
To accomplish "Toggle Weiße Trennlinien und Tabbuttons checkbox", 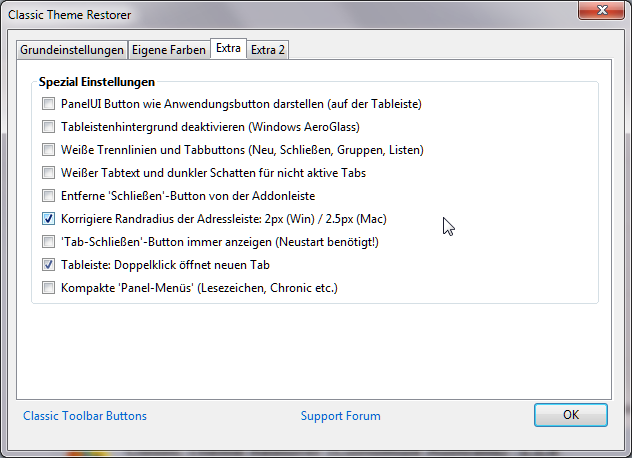I will (x=49, y=150).
